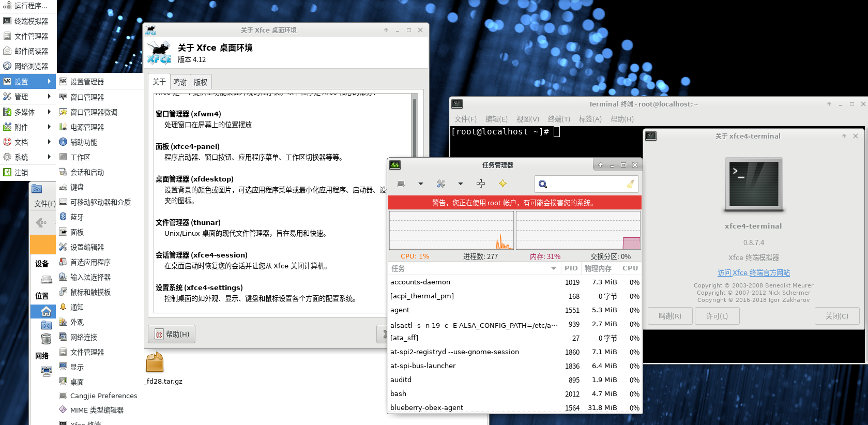Sort processes by PID column header

click(571, 268)
